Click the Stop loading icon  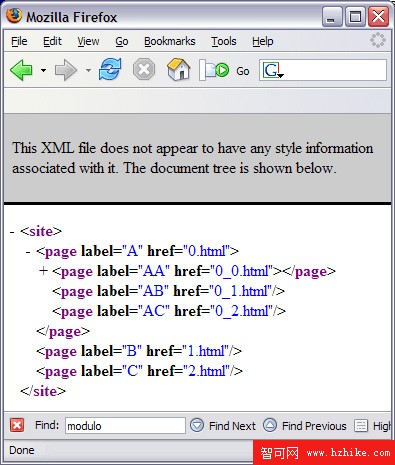pyautogui.click(x=144, y=70)
